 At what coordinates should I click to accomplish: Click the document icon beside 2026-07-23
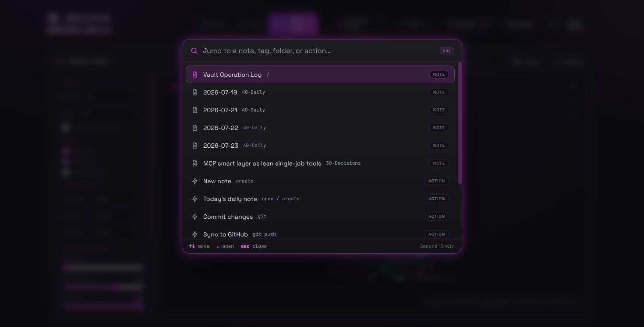point(195,146)
